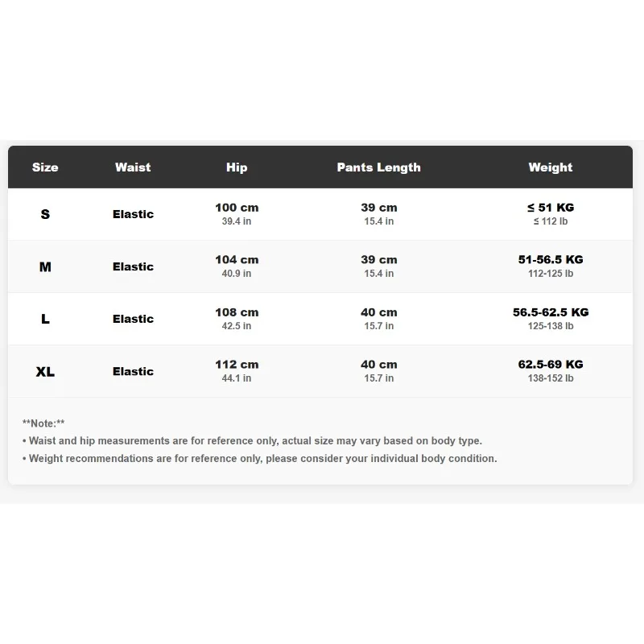Select size S row label

(x=45, y=214)
